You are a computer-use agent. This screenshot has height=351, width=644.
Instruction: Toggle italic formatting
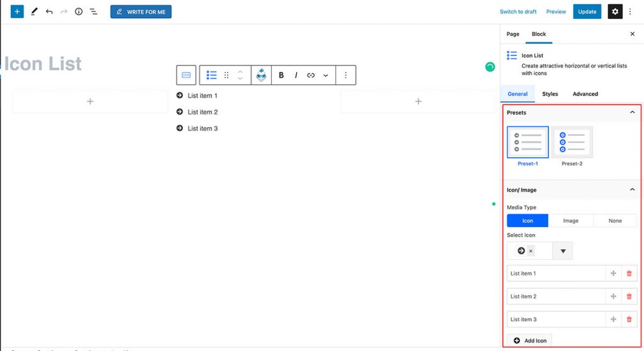tap(296, 75)
